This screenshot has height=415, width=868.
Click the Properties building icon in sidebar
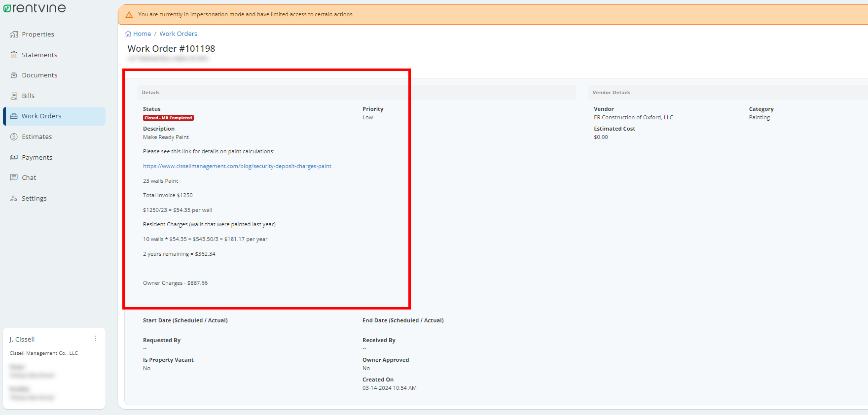(14, 35)
